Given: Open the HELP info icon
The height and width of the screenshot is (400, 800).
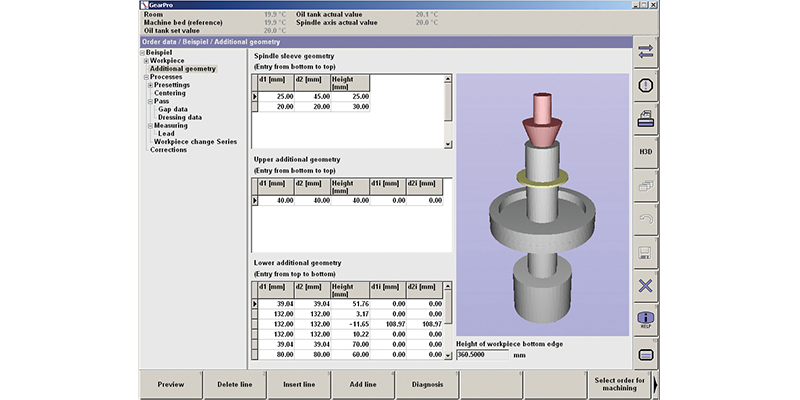Looking at the screenshot, I should [645, 320].
